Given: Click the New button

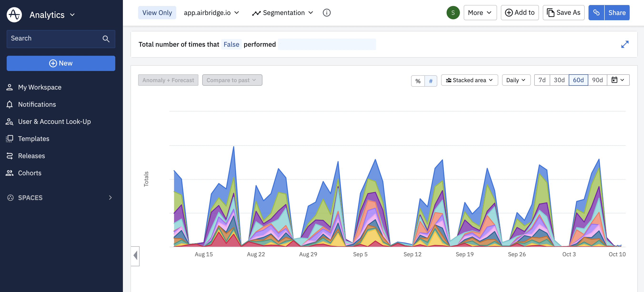Looking at the screenshot, I should coord(61,63).
